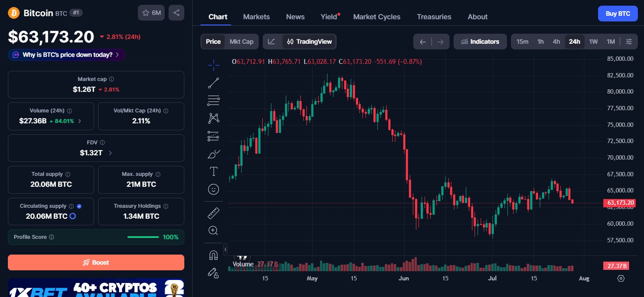This screenshot has width=644, height=297.
Task: Open the Market Cycles tab
Action: tap(377, 17)
